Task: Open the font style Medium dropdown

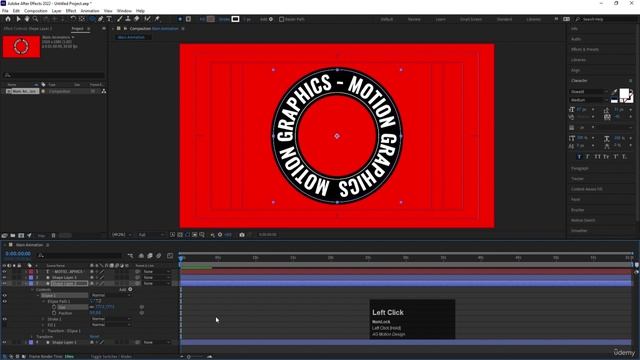Action: [x=589, y=100]
